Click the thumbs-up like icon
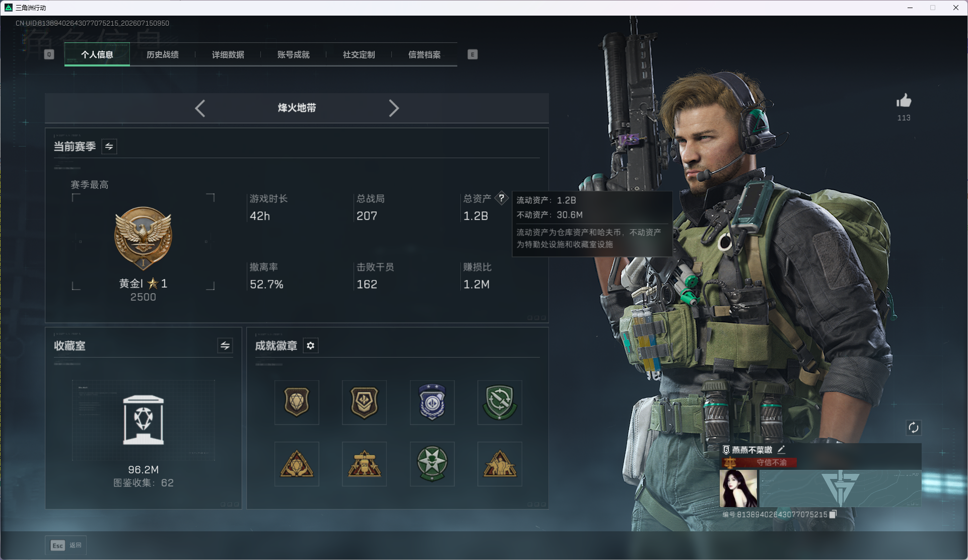The image size is (968, 560). (904, 101)
